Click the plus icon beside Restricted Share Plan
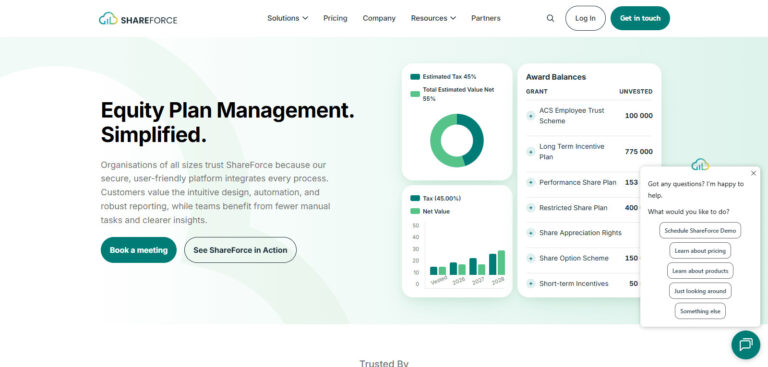 click(530, 208)
